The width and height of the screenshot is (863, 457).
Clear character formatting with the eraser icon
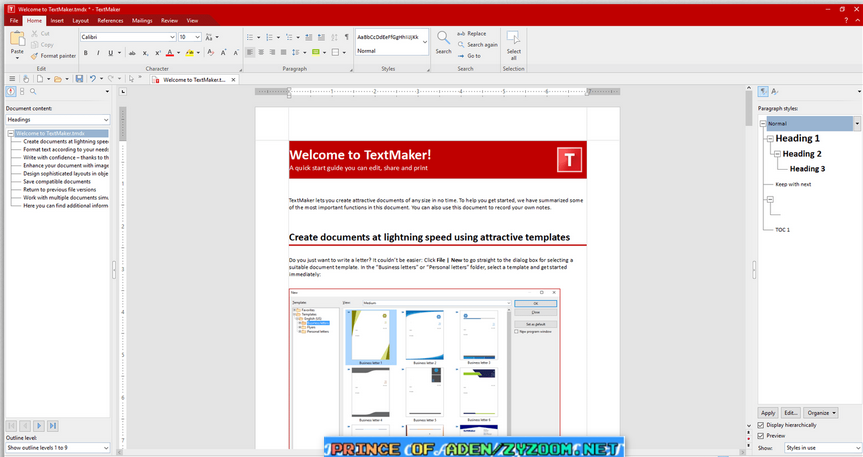point(211,52)
